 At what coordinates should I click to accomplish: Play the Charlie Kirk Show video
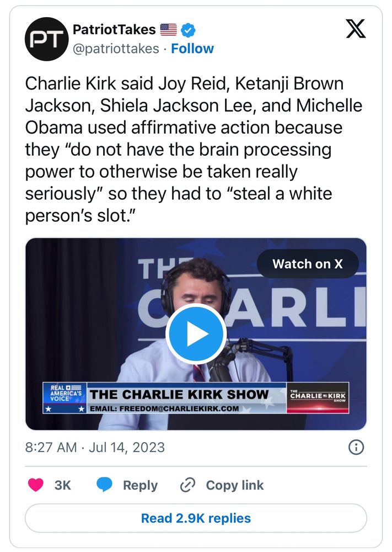196,333
